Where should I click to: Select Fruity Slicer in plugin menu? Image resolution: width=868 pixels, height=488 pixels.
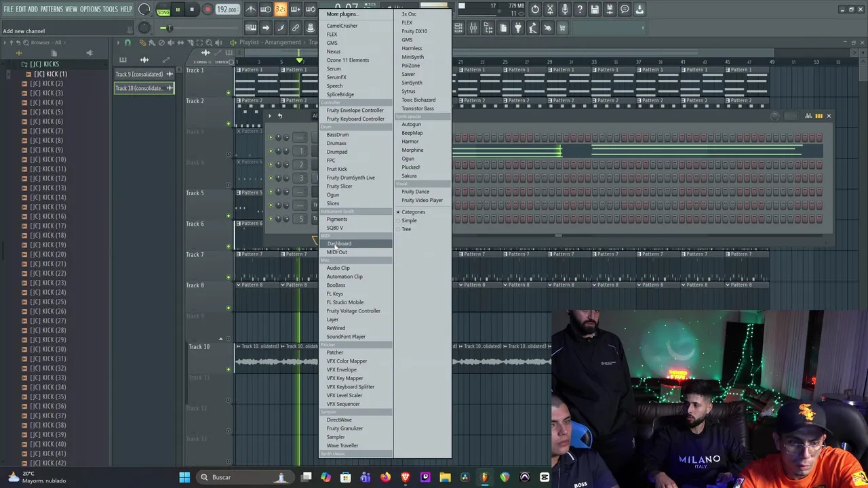pos(339,186)
